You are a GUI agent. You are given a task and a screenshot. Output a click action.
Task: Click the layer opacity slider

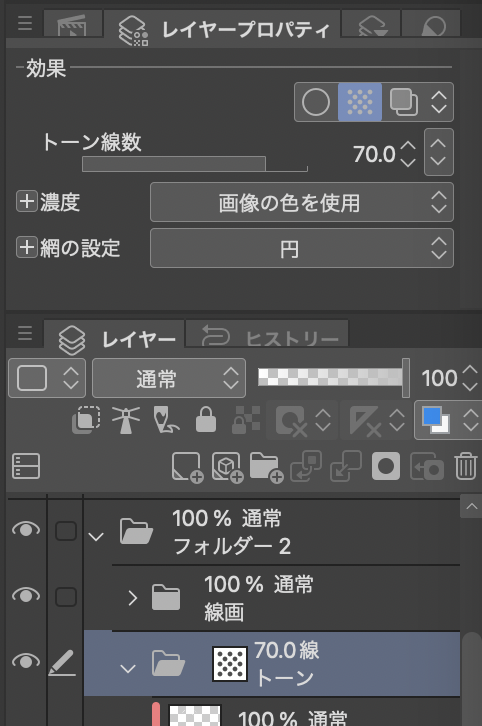coord(333,377)
